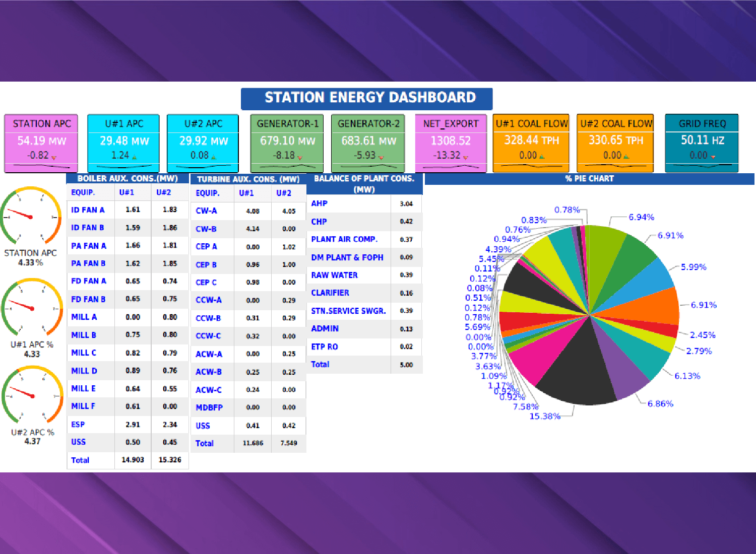
Task: Select the U#2 Coal Flow tile
Action: (x=615, y=143)
